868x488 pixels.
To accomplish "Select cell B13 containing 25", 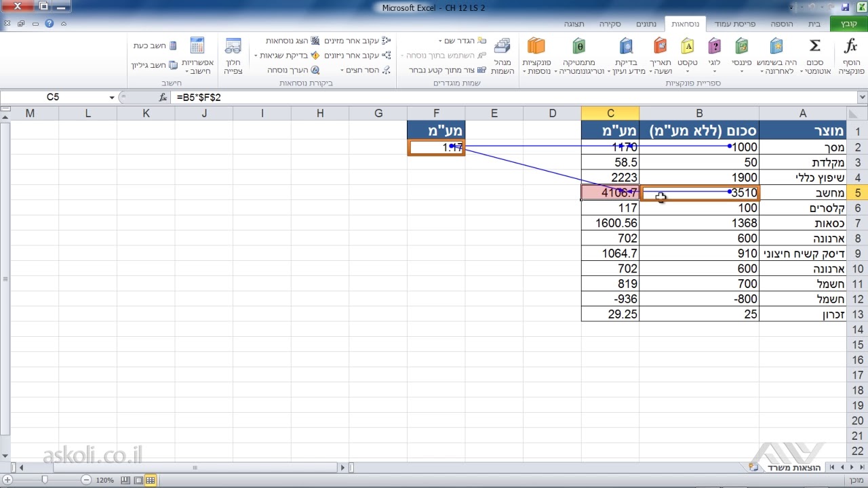I will 699,314.
